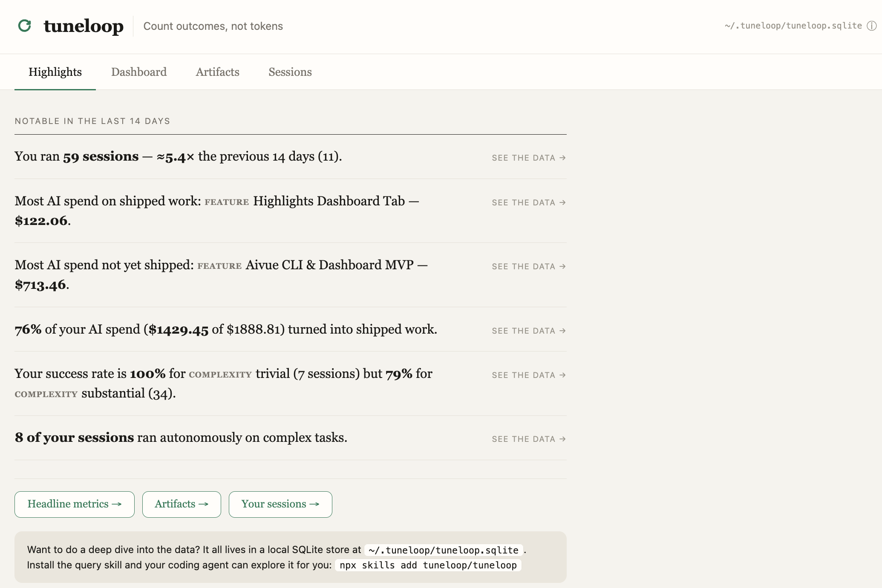The image size is (882, 588).
Task: Open the Artifacts tab
Action: (x=217, y=72)
